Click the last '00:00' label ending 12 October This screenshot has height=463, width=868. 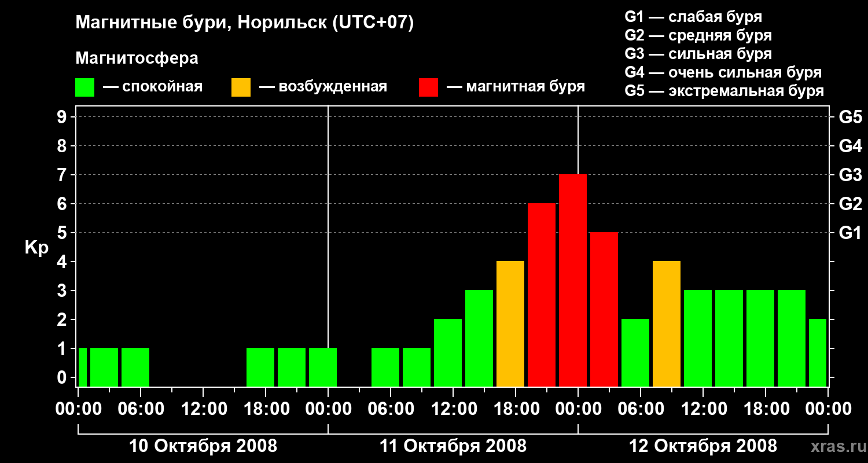pyautogui.click(x=827, y=409)
